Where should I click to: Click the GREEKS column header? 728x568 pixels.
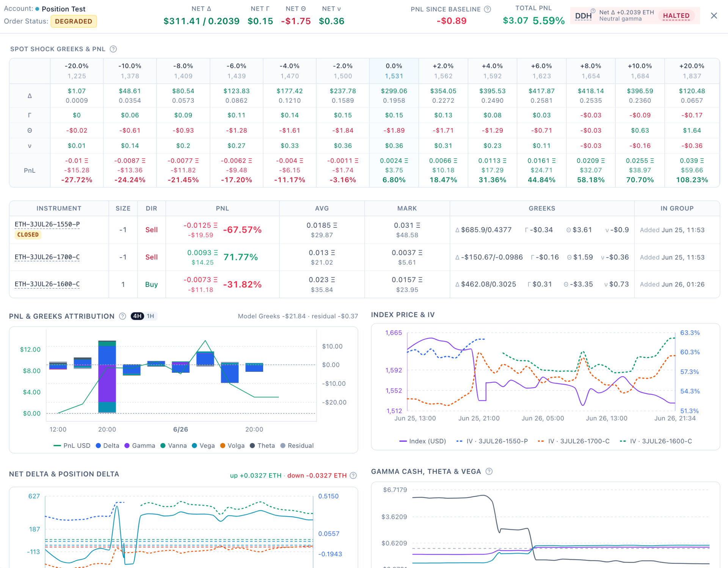542,208
